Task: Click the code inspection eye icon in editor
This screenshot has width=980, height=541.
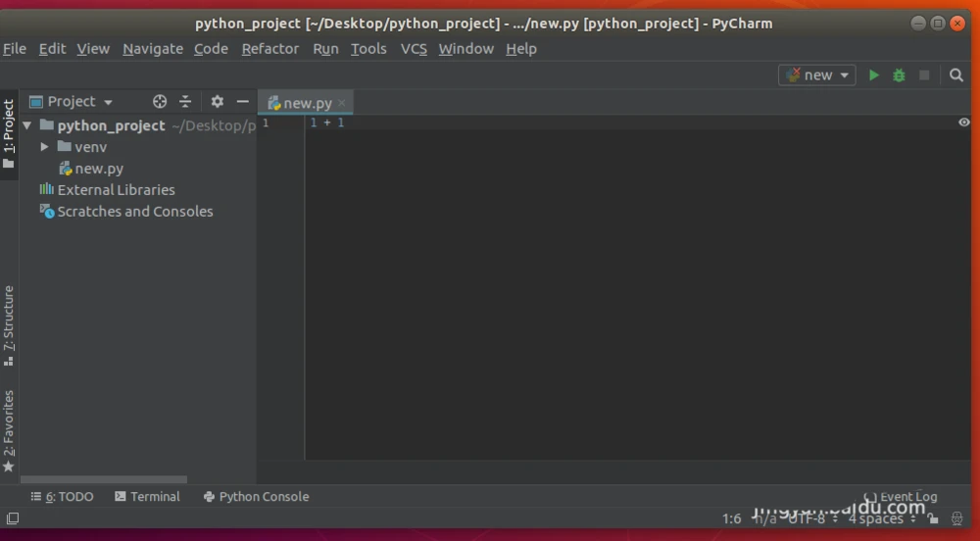Action: (964, 123)
